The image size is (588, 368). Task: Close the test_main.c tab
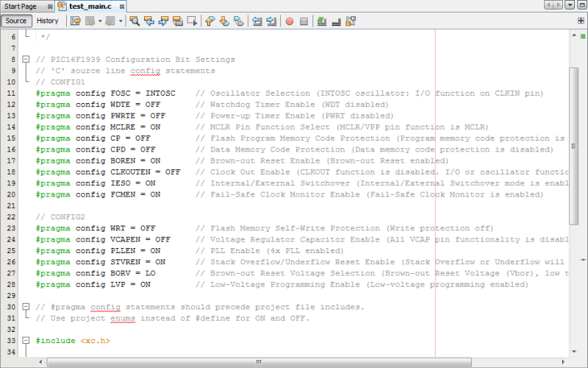pos(122,7)
